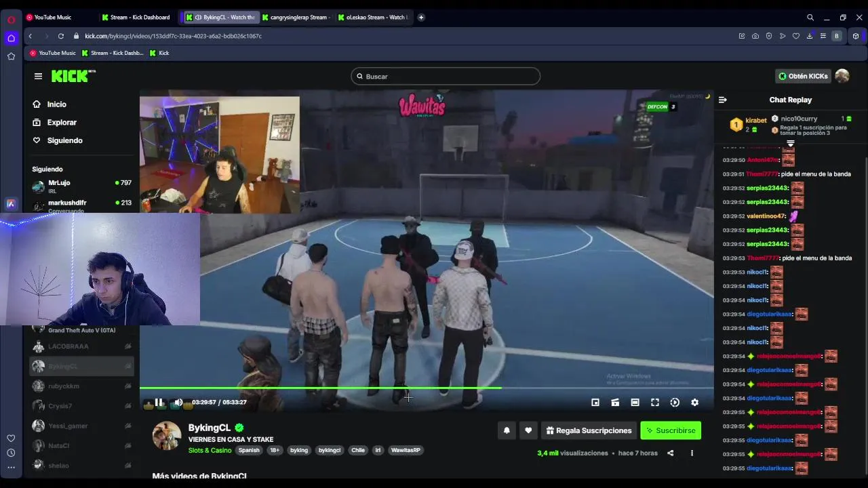Switch to oLeskao Stream tab
Viewport: 868px width, 488px height.
click(372, 17)
